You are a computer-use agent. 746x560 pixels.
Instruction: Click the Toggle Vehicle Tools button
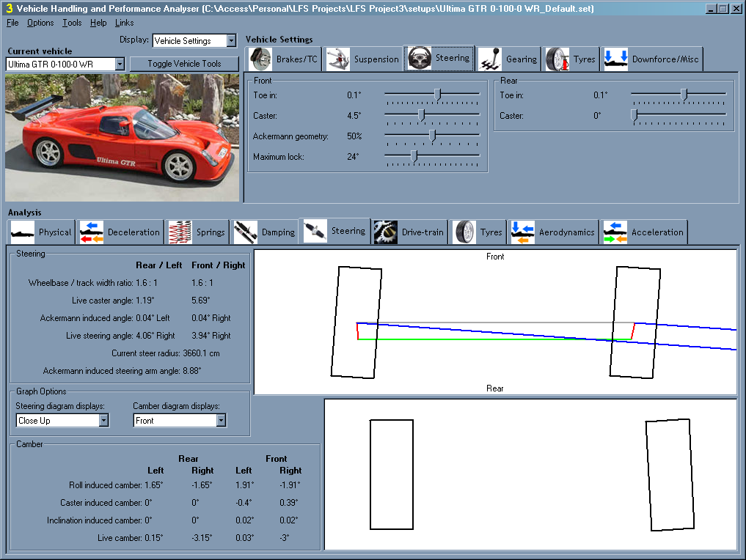184,64
